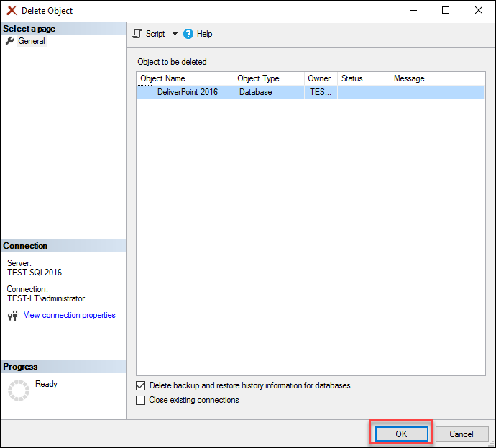The width and height of the screenshot is (496, 448).
Task: Select the General page wrench icon
Action: [x=10, y=41]
